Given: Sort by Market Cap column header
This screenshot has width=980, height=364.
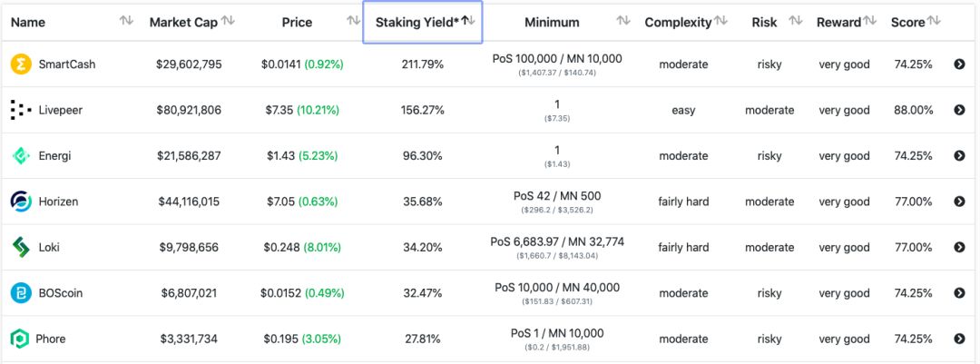Looking at the screenshot, I should click(183, 22).
